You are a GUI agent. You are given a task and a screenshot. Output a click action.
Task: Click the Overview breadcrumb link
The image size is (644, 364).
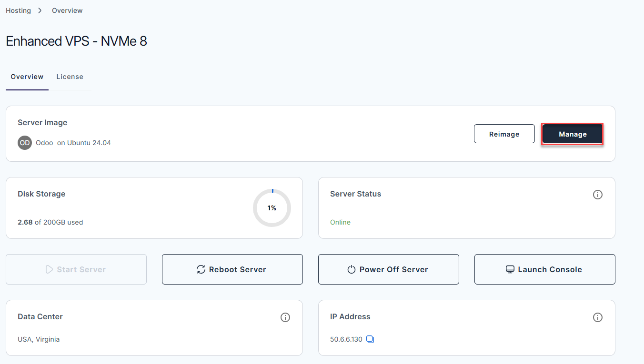click(67, 10)
